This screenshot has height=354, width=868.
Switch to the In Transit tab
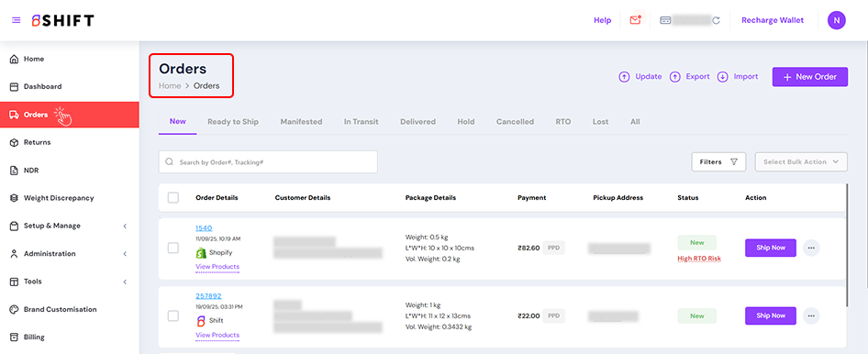(361, 122)
